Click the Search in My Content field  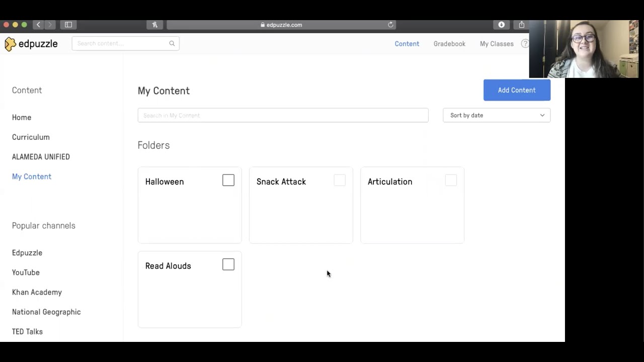pos(283,115)
